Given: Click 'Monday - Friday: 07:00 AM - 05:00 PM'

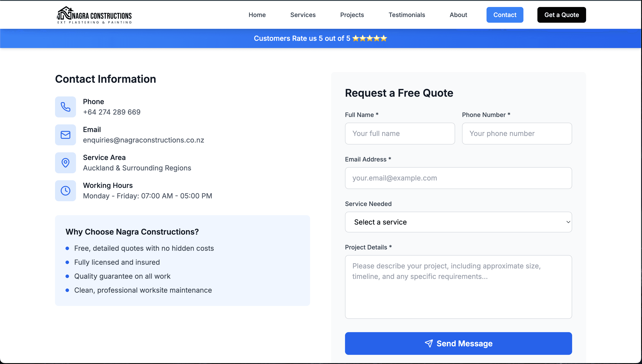Looking at the screenshot, I should click(148, 196).
